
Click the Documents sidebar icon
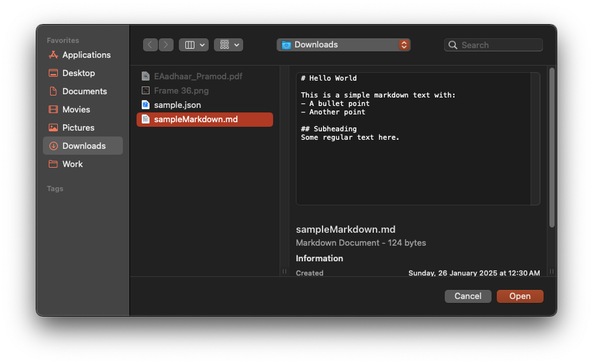point(53,91)
